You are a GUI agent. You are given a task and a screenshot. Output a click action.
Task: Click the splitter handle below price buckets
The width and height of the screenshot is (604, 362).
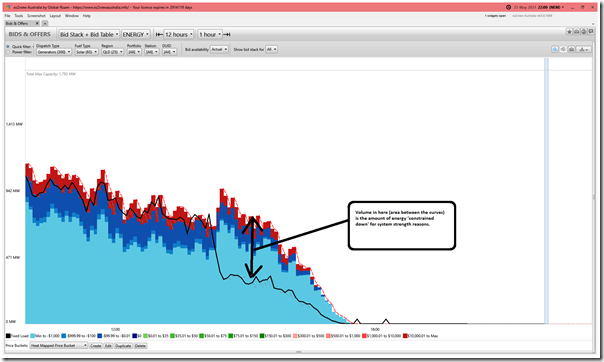[299, 352]
